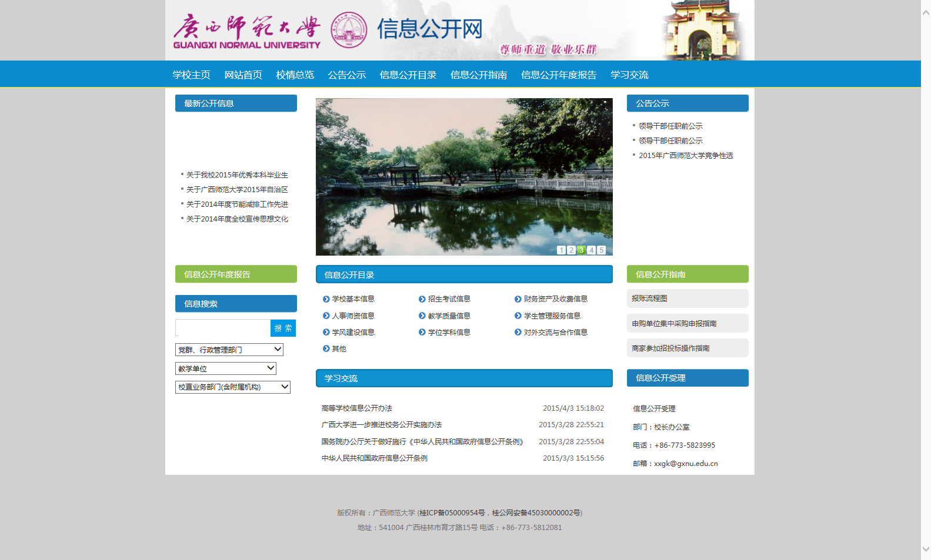Viewport: 931px width, 560px height.
Task: Open 关于我校2015年优秀本科毕业生 news item
Action: click(x=237, y=175)
